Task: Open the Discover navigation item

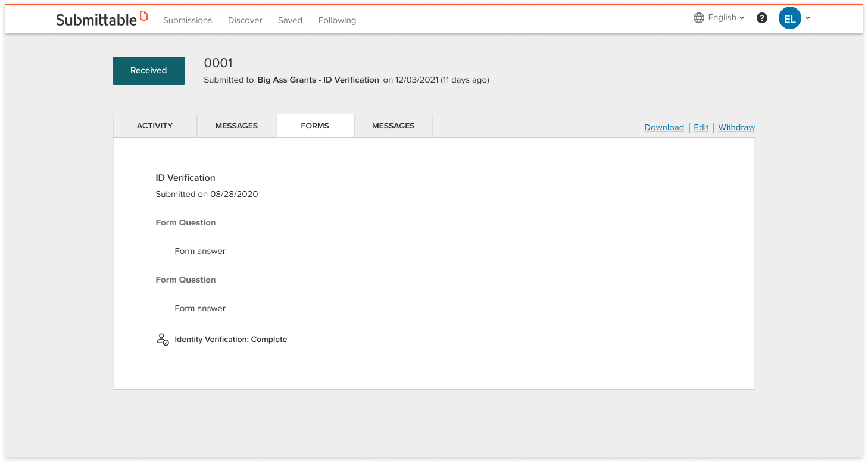Action: (x=245, y=20)
